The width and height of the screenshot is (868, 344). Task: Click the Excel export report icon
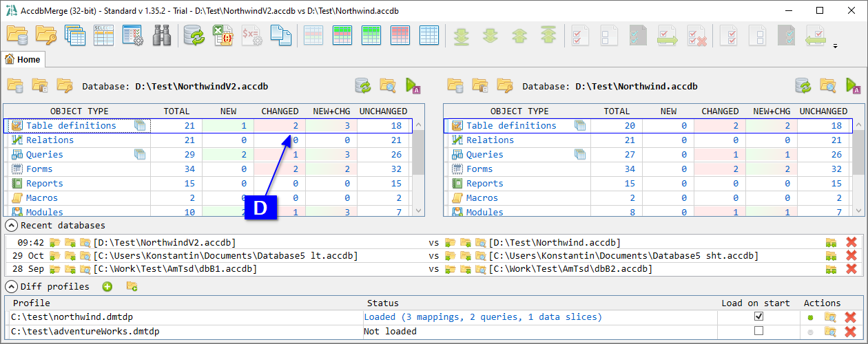pos(223,35)
